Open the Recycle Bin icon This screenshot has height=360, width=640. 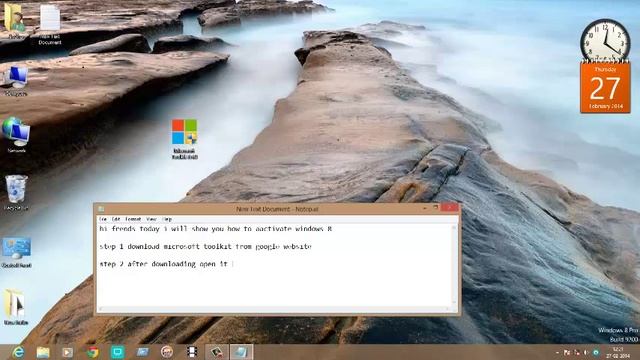pos(16,193)
